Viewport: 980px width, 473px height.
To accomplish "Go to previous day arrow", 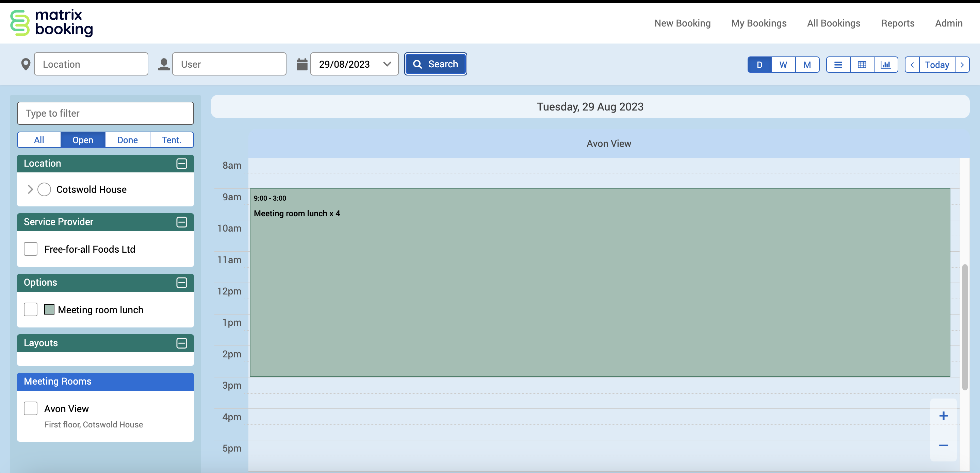I will [x=912, y=65].
